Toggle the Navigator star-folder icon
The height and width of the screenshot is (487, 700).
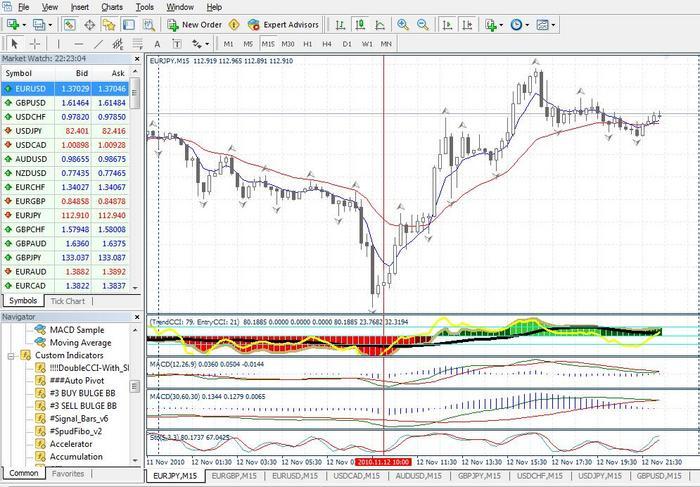click(108, 25)
